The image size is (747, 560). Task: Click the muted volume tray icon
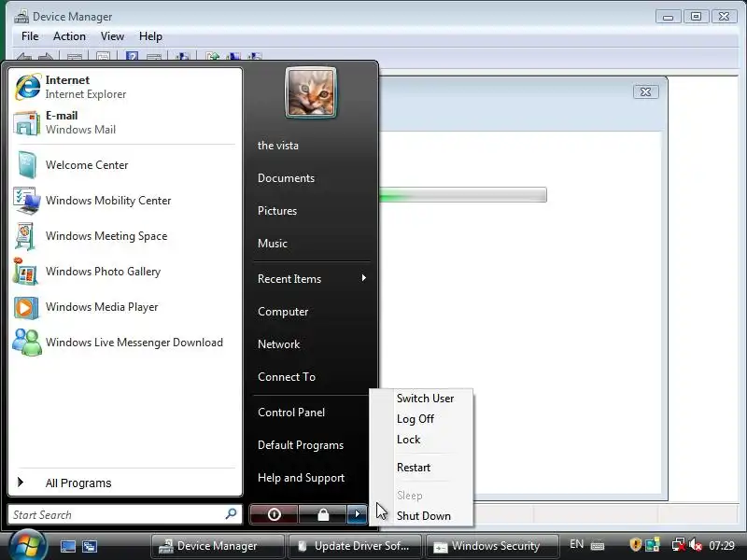pyautogui.click(x=696, y=544)
